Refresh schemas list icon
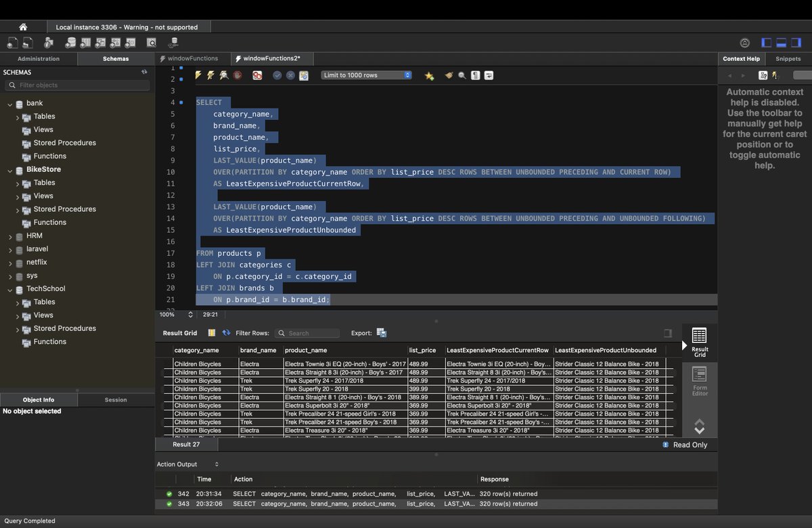The image size is (812, 528). tap(144, 72)
